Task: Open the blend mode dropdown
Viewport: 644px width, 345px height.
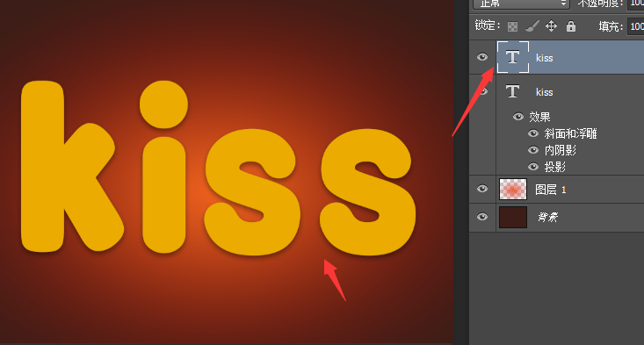Action: (x=521, y=4)
